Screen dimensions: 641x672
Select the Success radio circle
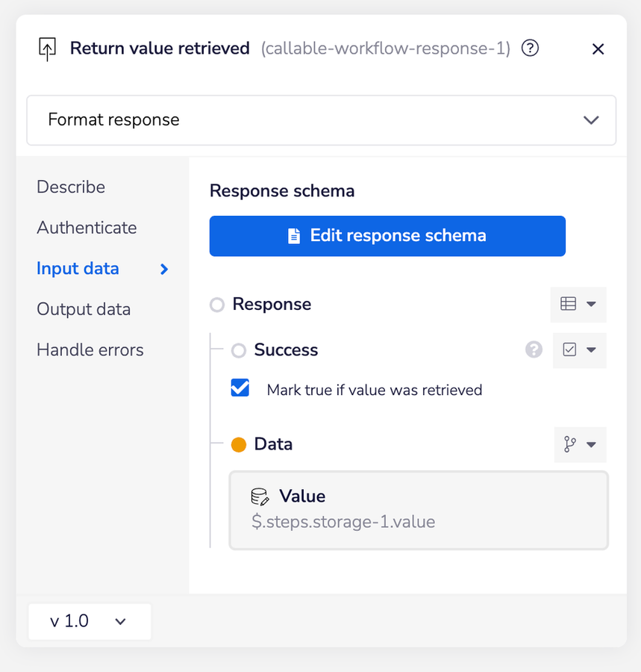(239, 350)
